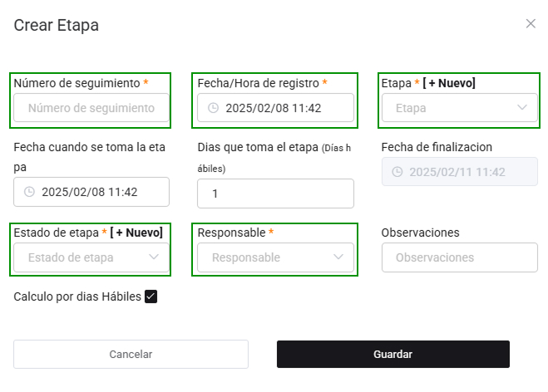Screen dimensions: 548x392
Task: Click the Etapa dropdown chevron arrow
Action: click(x=522, y=108)
